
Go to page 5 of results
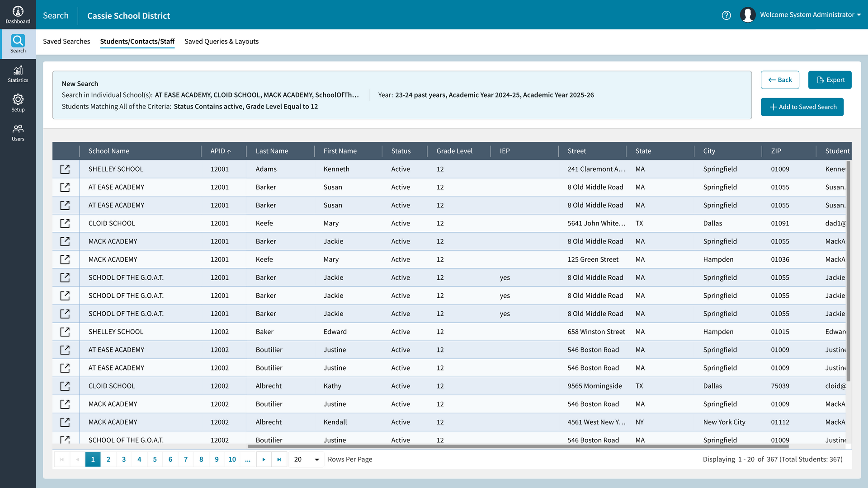155,459
